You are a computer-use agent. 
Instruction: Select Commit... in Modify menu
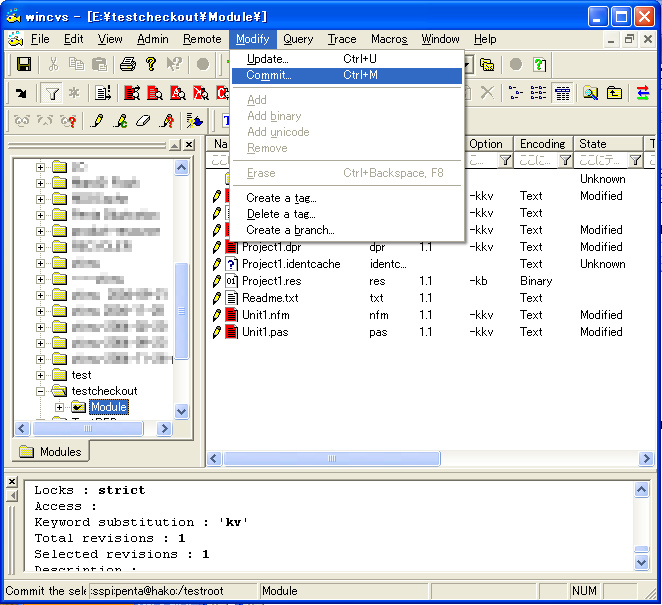pyautogui.click(x=347, y=75)
